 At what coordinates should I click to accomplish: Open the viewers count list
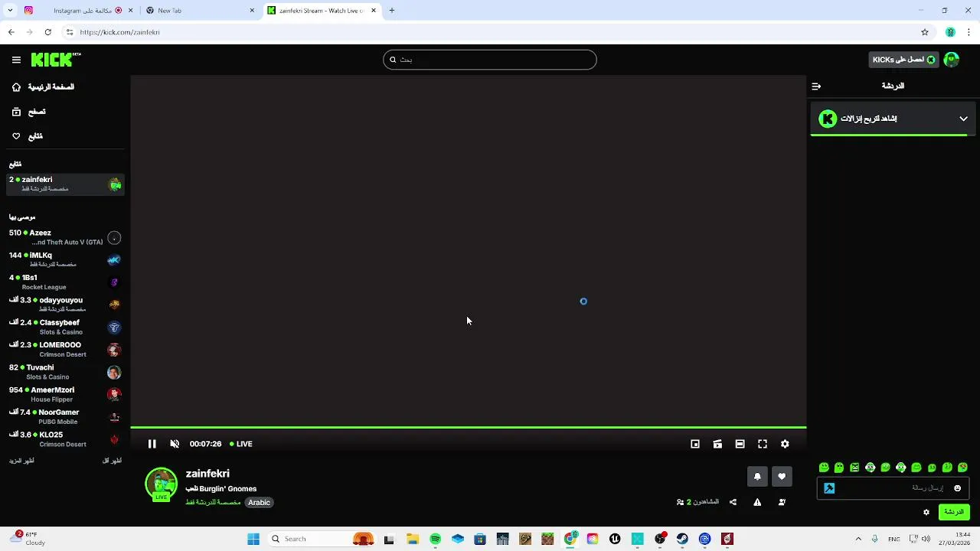click(697, 502)
